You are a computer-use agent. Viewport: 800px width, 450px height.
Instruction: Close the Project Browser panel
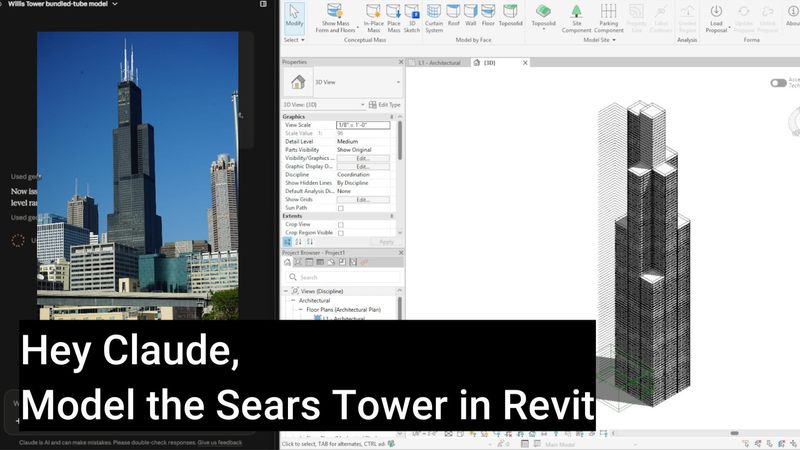[x=401, y=253]
